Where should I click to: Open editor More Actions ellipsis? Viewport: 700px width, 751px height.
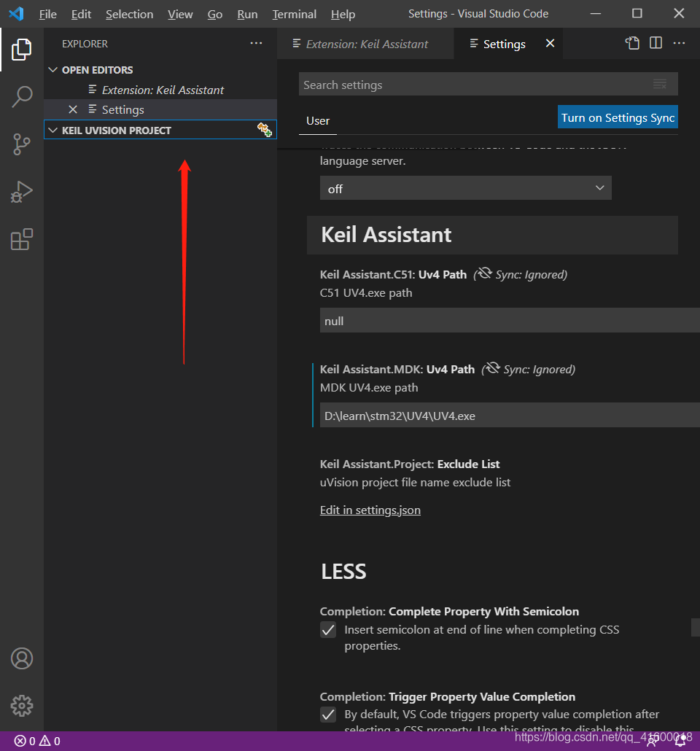679,43
